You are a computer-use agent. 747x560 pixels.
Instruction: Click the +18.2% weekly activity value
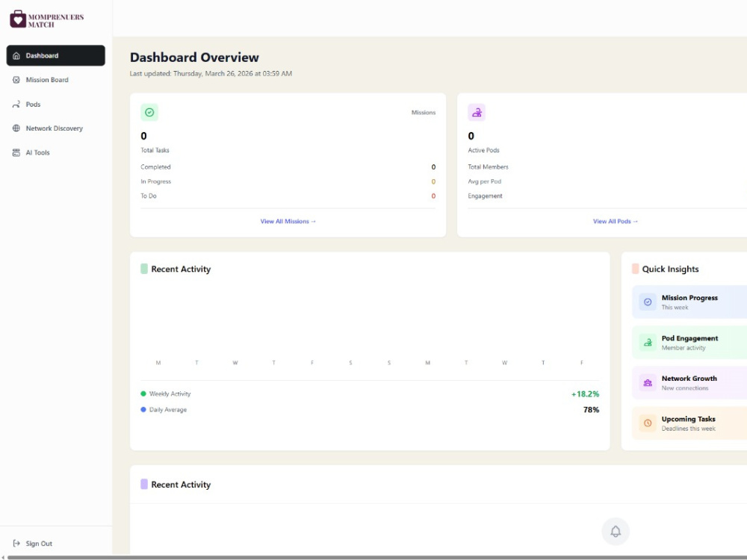click(x=585, y=394)
